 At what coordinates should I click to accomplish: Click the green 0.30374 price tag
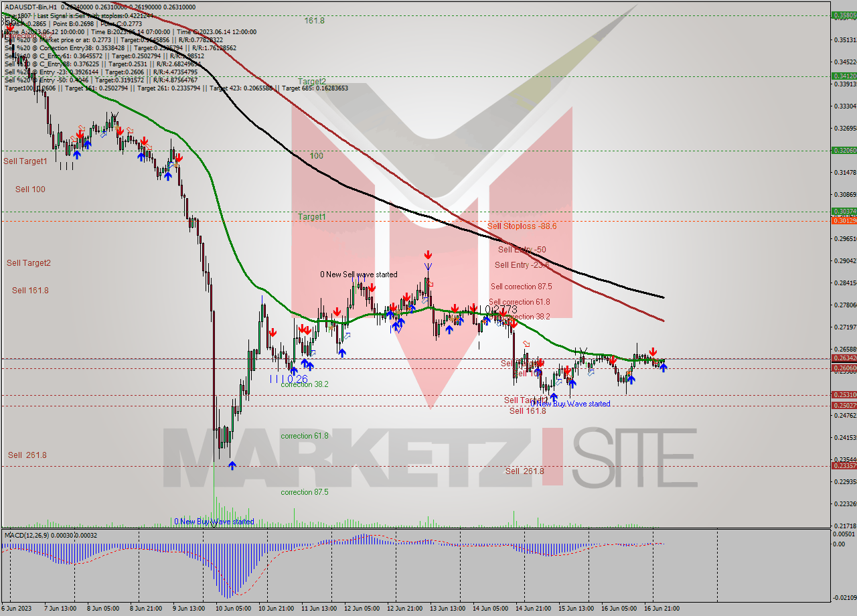pos(844,211)
